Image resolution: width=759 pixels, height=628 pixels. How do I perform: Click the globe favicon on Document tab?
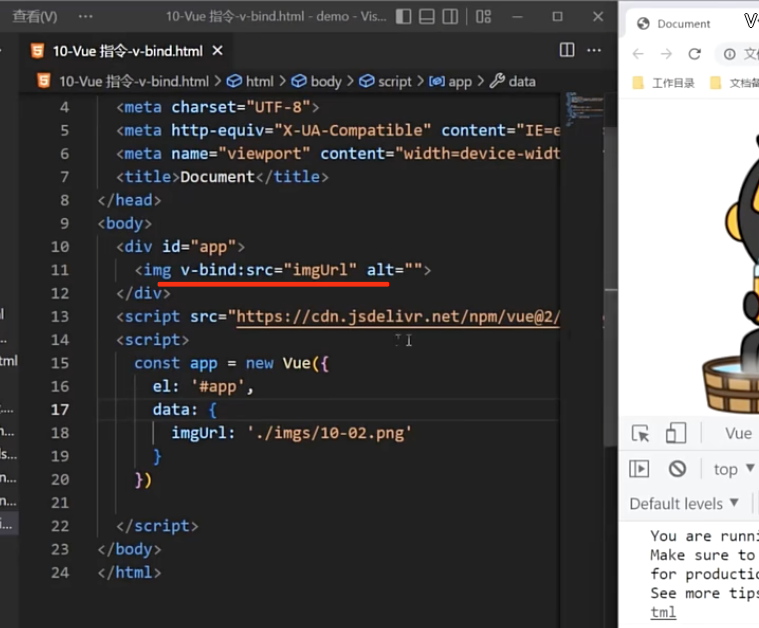tap(643, 24)
